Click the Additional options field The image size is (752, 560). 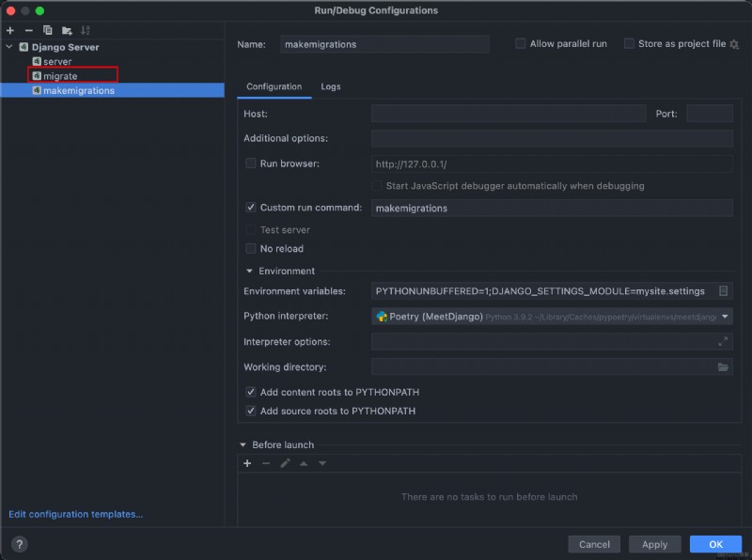[x=552, y=138]
